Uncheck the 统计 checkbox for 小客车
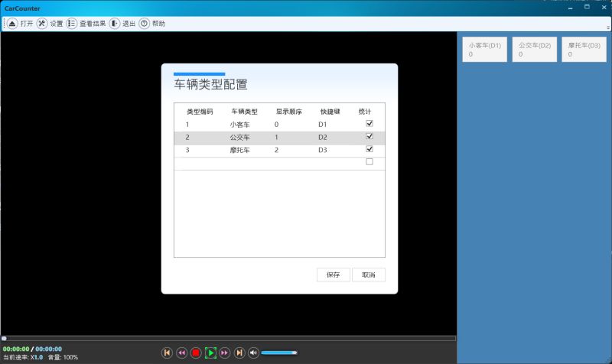 tap(369, 123)
